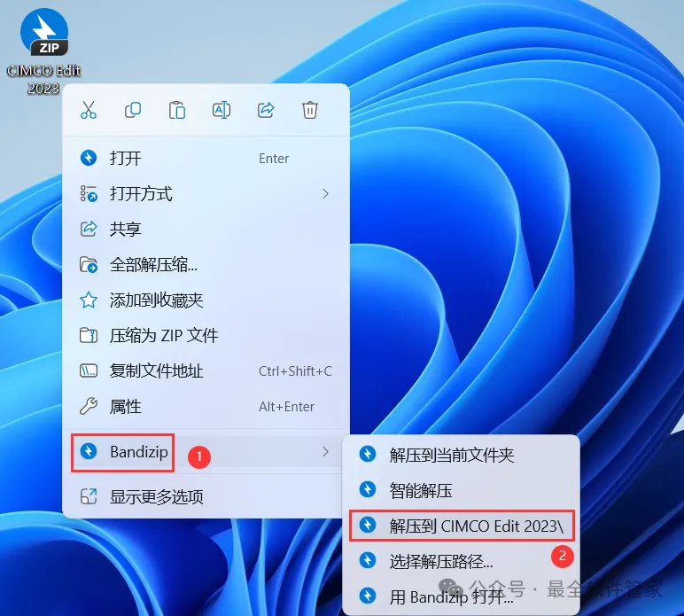Viewport: 684px width, 616px height.
Task: Select 解压到 CIMCO Edit 2023\ option
Action: [461, 526]
